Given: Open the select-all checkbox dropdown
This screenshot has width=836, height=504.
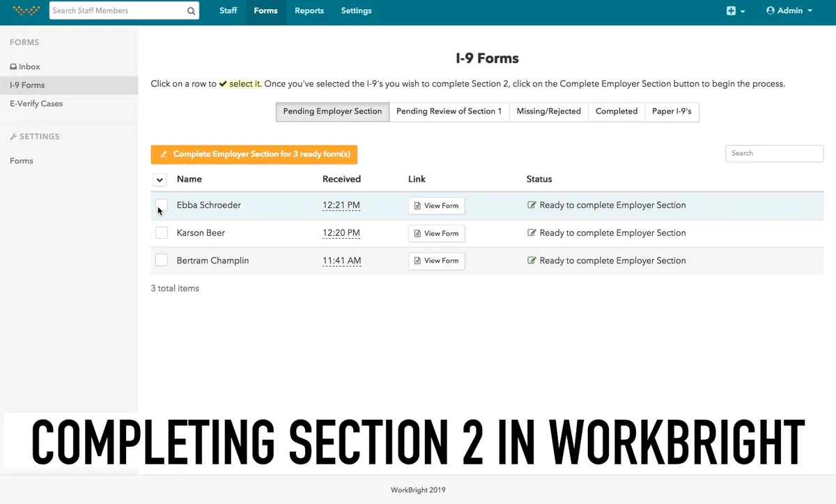Looking at the screenshot, I should (160, 180).
